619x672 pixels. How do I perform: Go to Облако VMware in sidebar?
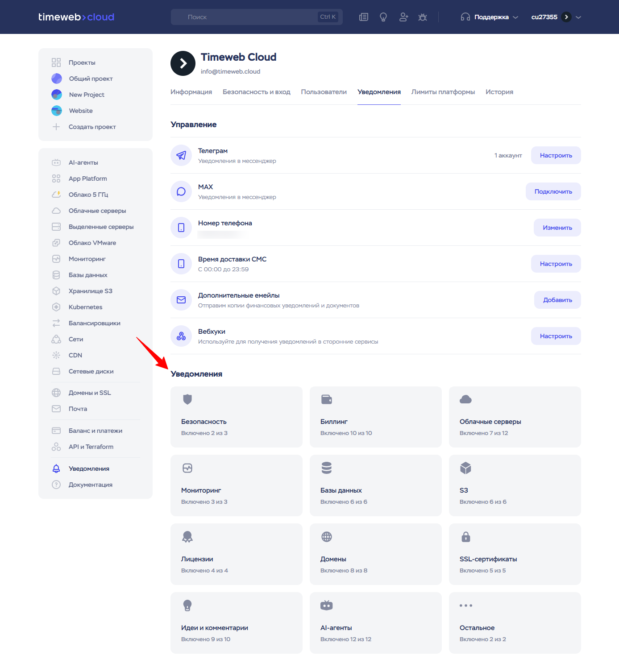92,243
